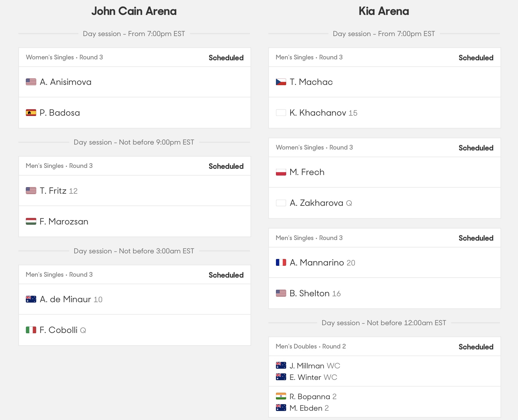Click the Polish flag next to M. Frech

(281, 172)
